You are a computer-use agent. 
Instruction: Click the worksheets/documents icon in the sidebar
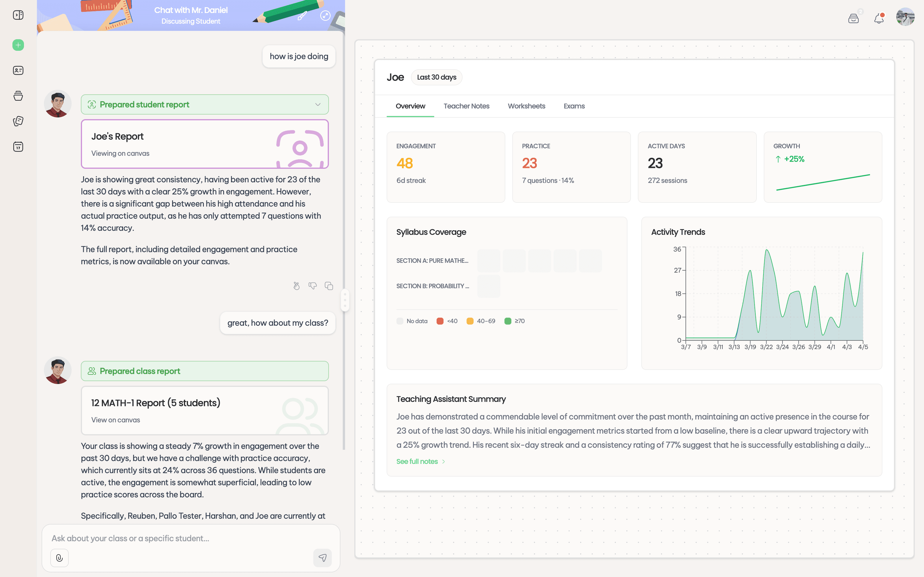18,121
